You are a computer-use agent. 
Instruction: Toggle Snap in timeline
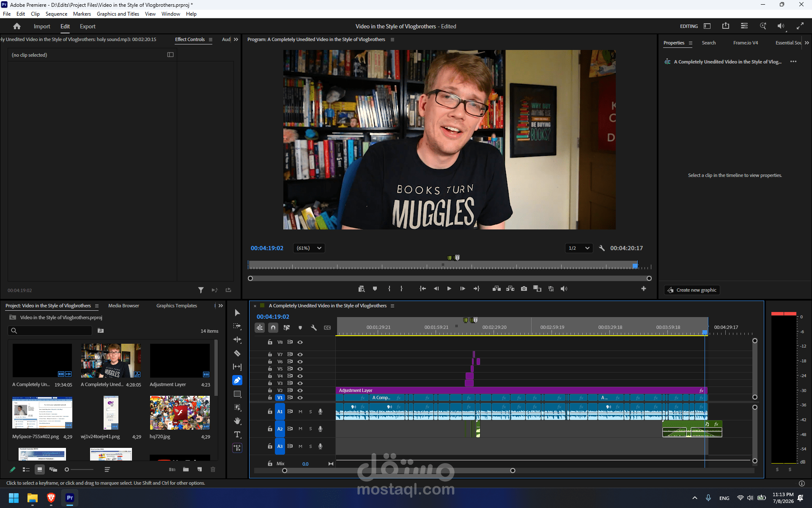273,328
